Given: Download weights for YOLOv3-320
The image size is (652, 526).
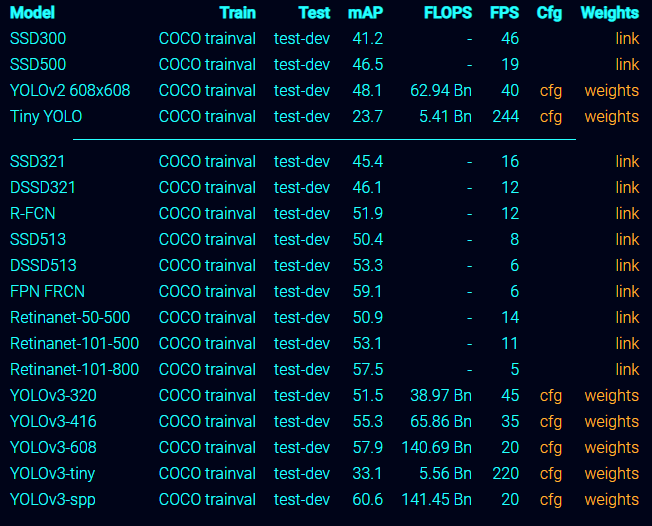Looking at the screenshot, I should pyautogui.click(x=612, y=396).
